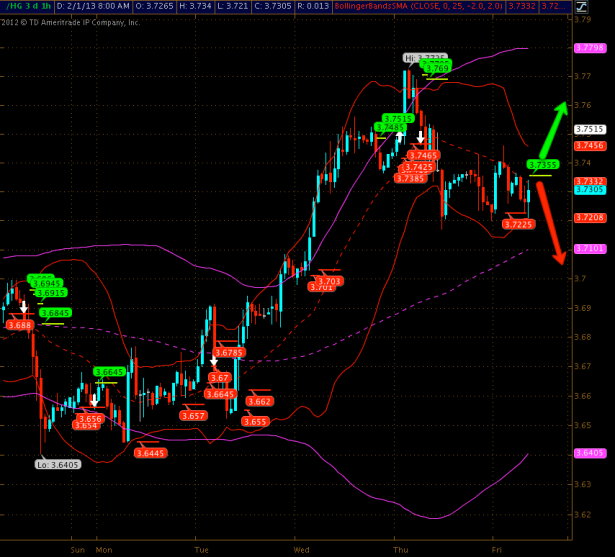This screenshot has height=557, width=615.
Task: Click the white up arrow below 3.7515
Action: (398, 138)
